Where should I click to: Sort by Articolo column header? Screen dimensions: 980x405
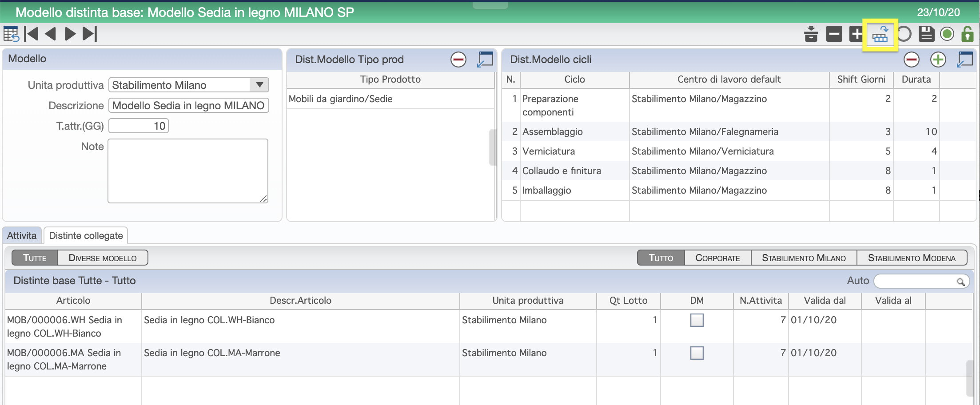click(73, 301)
